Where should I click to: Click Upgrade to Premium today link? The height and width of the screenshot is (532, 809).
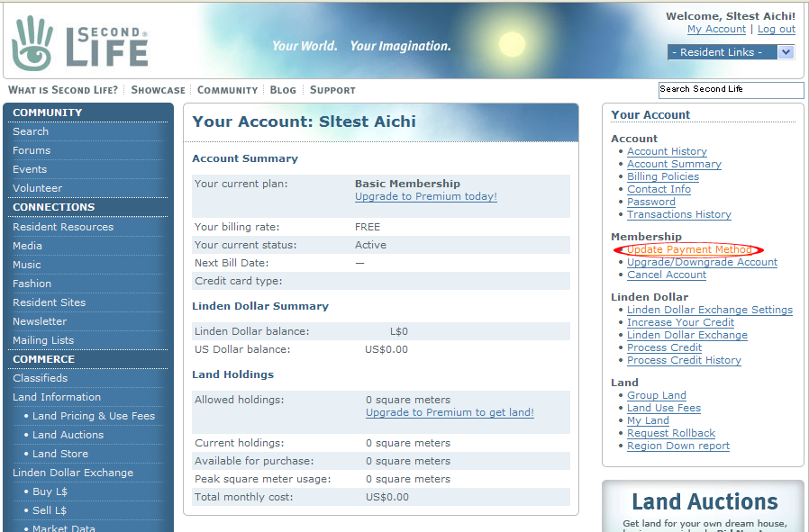[x=425, y=196]
